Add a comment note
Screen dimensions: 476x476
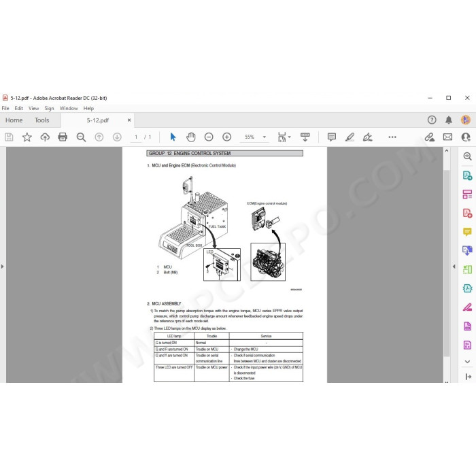[332, 137]
